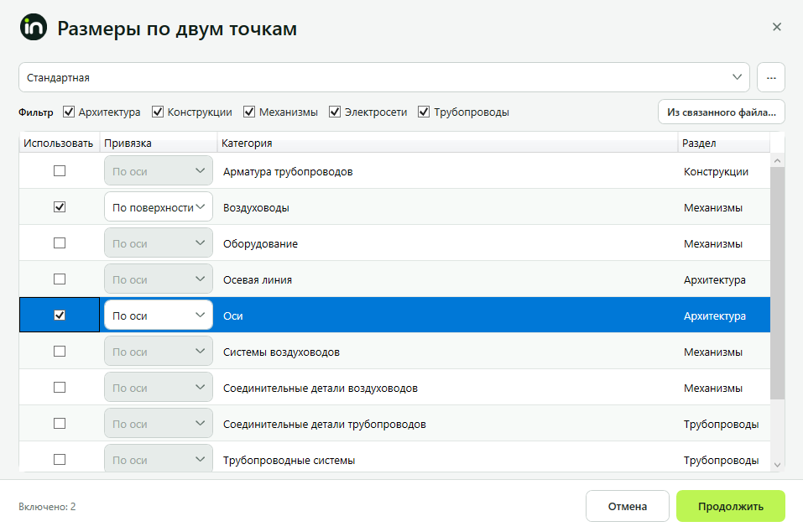Viewport: 803px width, 532px height.
Task: Click the vertical scrollbar thumb of the table
Action: pos(777,283)
